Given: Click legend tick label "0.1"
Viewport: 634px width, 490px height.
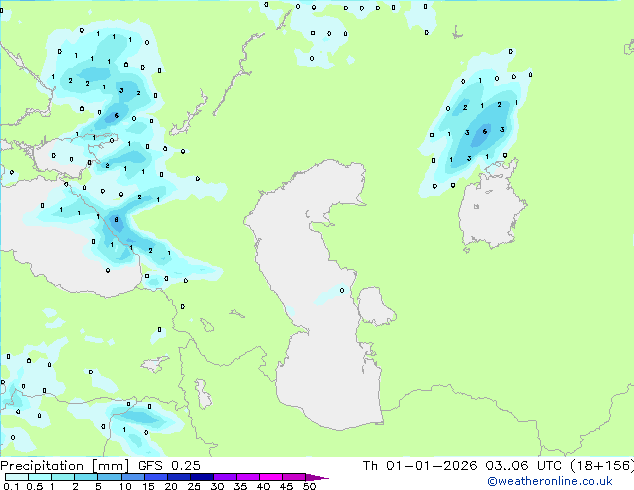Looking at the screenshot, I should pyautogui.click(x=11, y=486).
